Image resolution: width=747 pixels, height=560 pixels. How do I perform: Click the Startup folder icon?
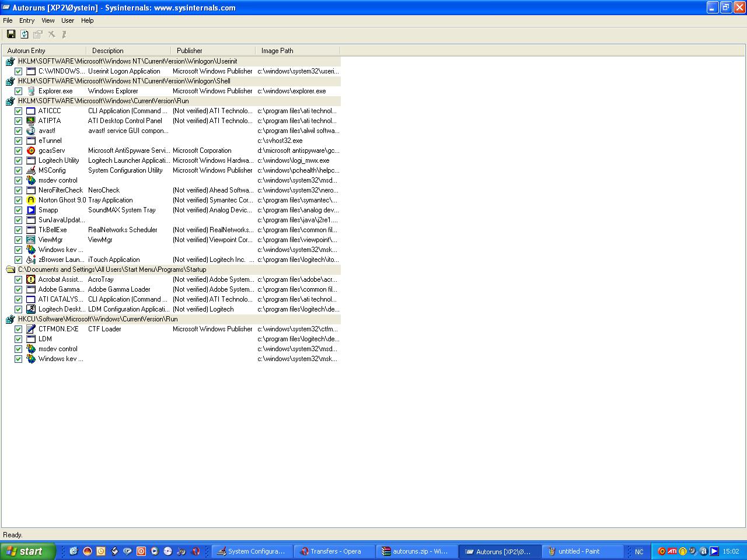coord(10,269)
